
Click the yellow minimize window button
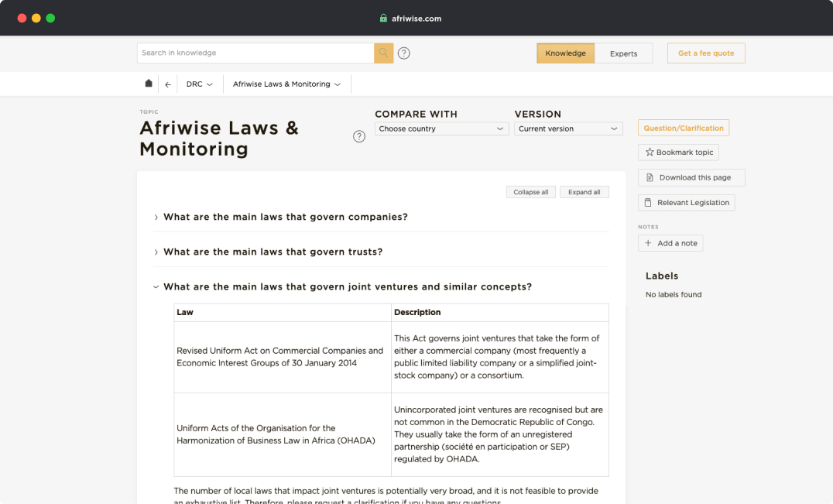36,18
